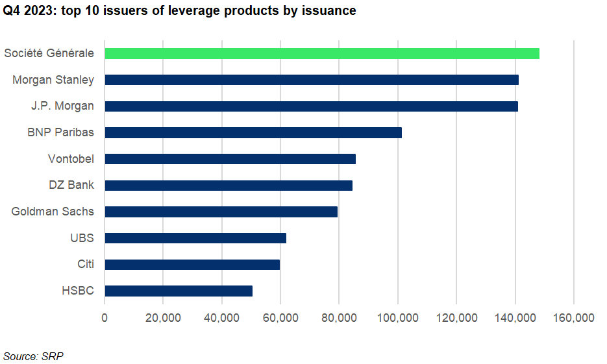607x364 pixels.
Task: Click the Vontobel bar
Action: [230, 159]
